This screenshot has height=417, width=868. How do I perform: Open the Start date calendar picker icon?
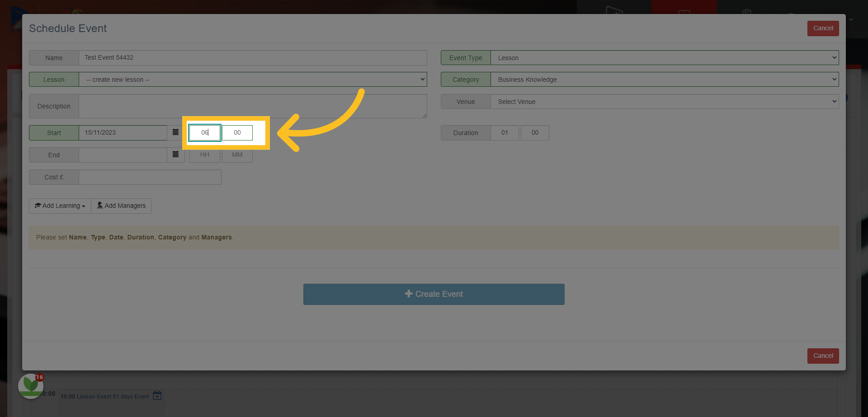[175, 132]
